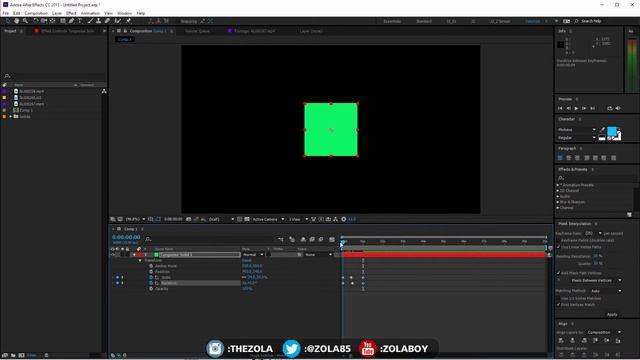Image resolution: width=640 pixels, height=360 pixels.
Task: Open the layer blending Mode Normal dropdown
Action: click(x=253, y=255)
